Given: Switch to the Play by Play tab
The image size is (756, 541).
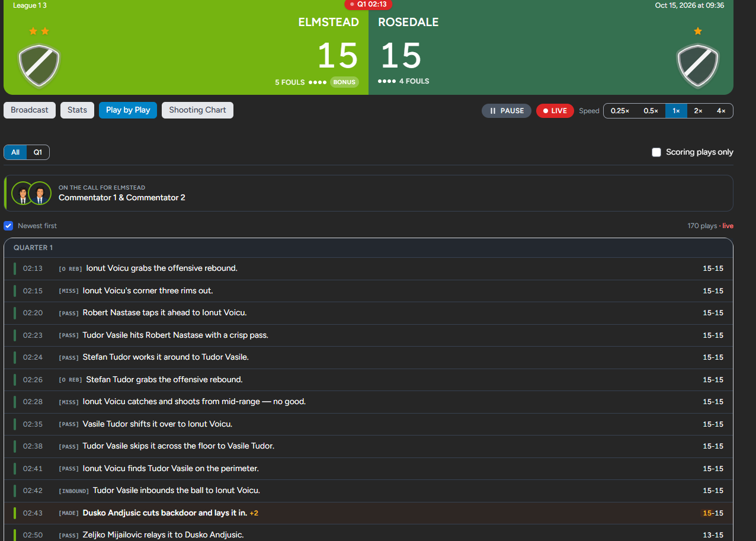Looking at the screenshot, I should [128, 110].
